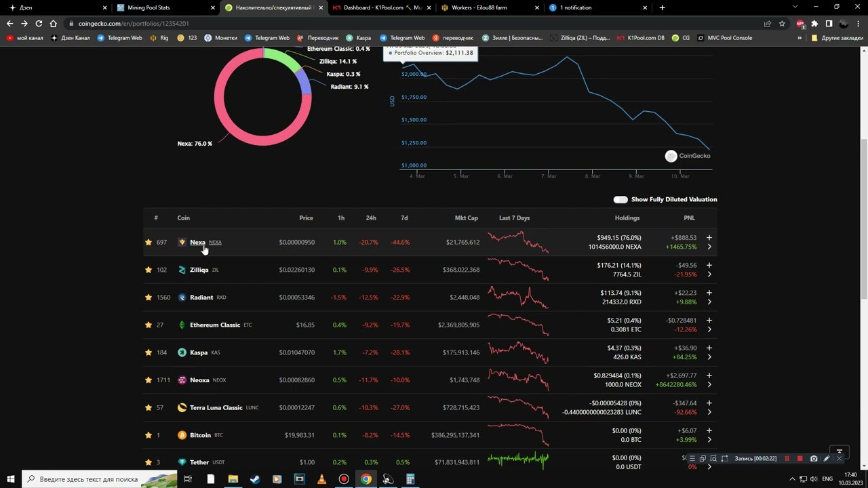This screenshot has height=488, width=868.
Task: Switch to the Dashboard - K1Pool.com tab
Action: [382, 7]
